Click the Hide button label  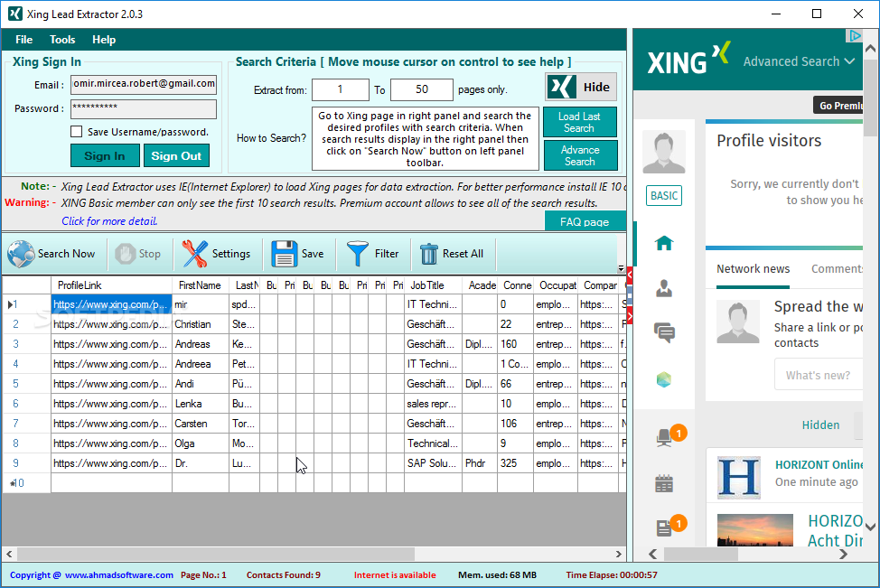click(x=596, y=87)
